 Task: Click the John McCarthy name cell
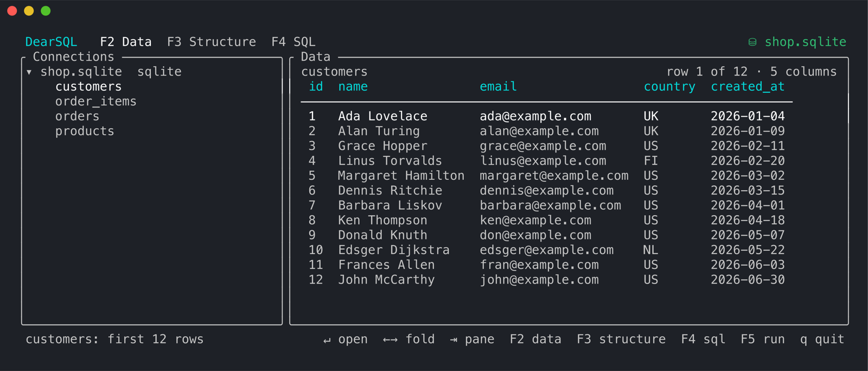386,280
